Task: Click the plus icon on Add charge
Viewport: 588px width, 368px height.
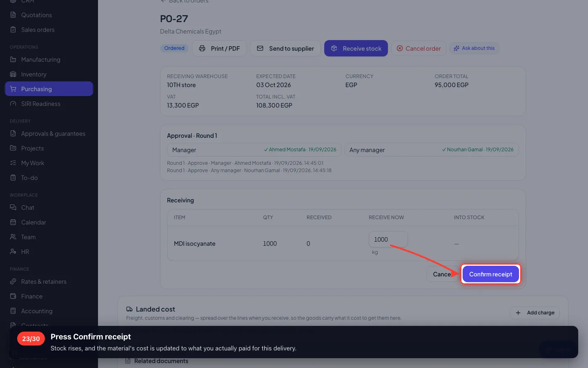Action: 518,313
